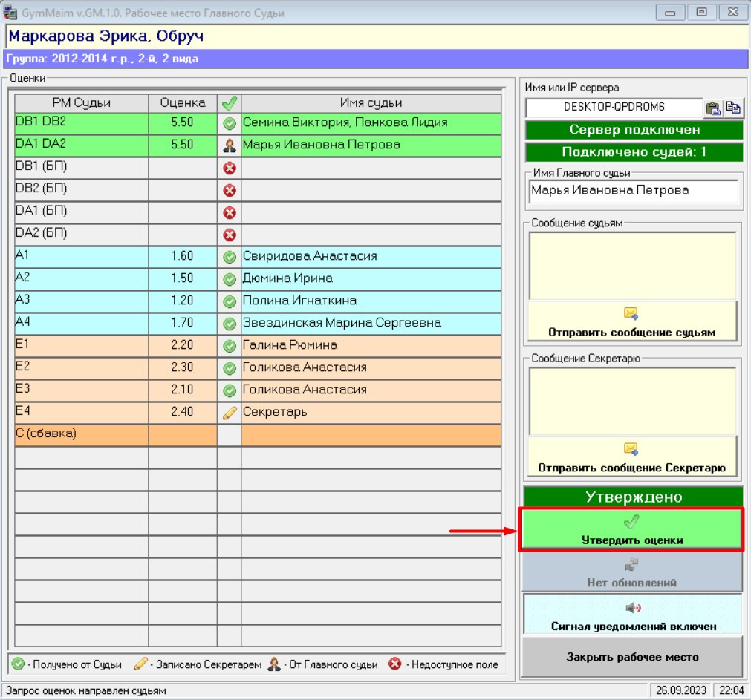Close workplace with Закрыть рабочее место

pos(632,657)
